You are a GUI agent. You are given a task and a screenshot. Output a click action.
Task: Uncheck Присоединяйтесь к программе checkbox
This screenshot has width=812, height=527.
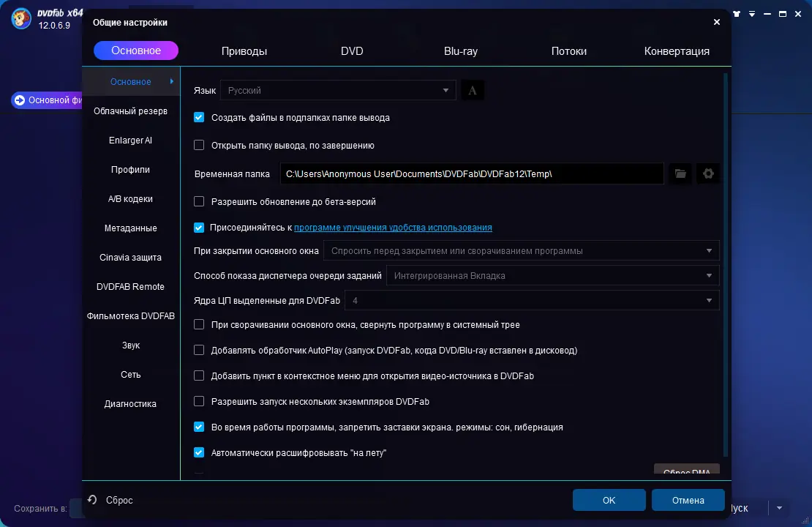click(x=199, y=228)
